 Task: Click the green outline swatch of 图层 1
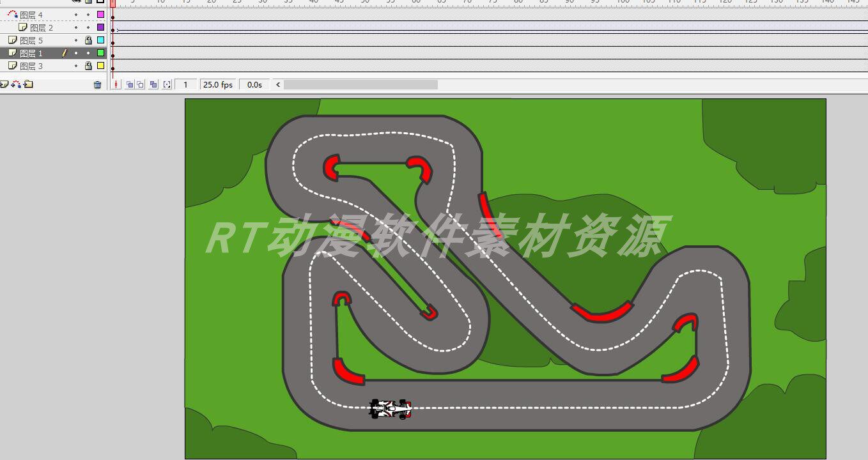click(x=100, y=52)
